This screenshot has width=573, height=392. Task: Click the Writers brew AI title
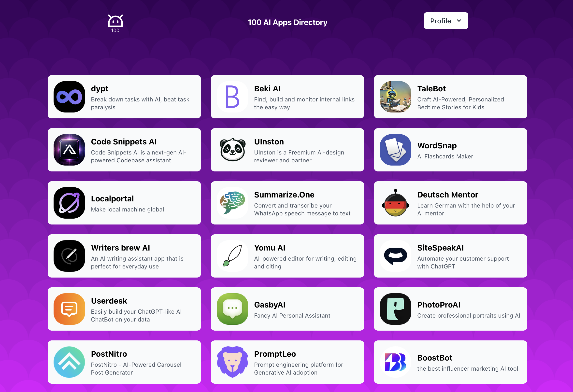(120, 248)
